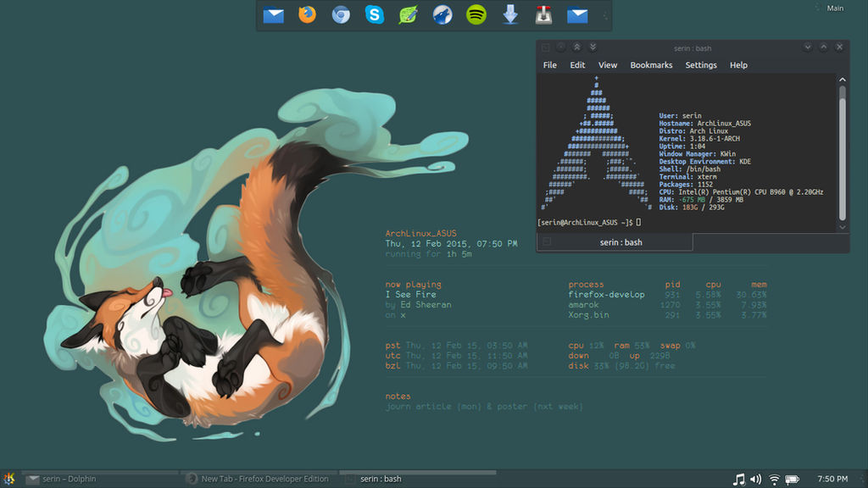
Task: Click 'Kernel: 3.18.6-1-ARCH' line in terminal
Action: [699, 139]
